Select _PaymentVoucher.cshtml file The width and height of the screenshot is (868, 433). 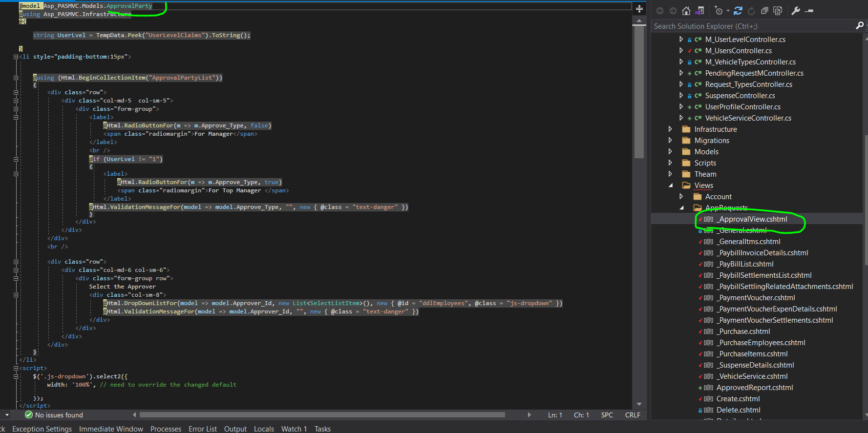pyautogui.click(x=756, y=298)
